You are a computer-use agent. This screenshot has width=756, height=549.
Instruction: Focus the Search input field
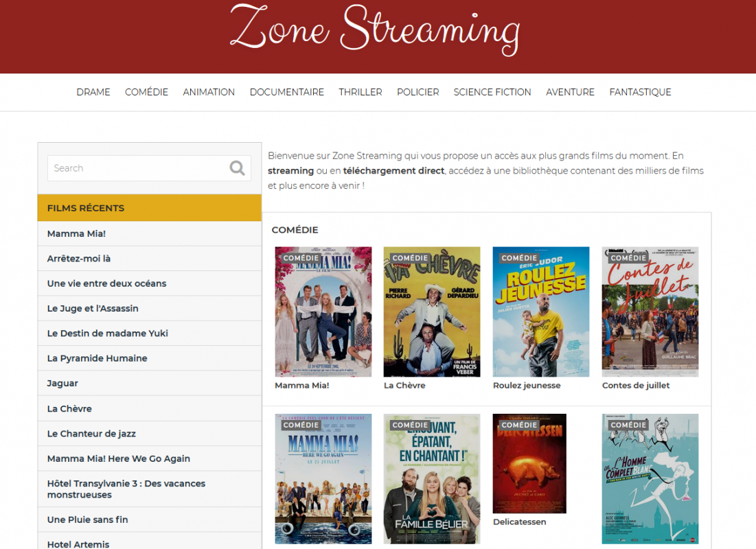[x=149, y=168]
